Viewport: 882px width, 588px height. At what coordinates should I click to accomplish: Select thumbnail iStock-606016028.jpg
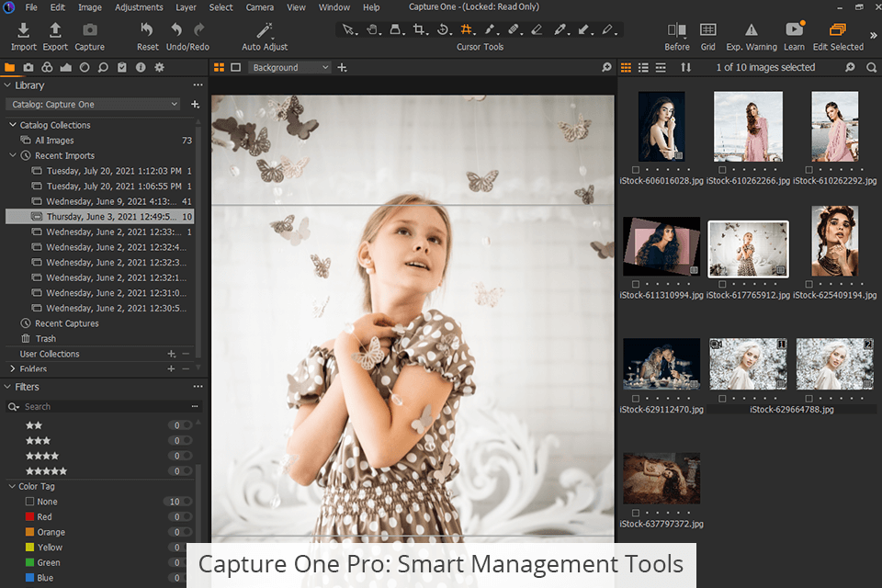coord(661,127)
